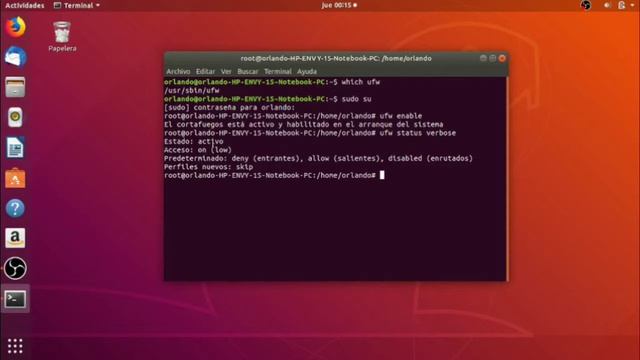Open Ubuntu Software center icon
Screen dimensions: 640x360
16,178
